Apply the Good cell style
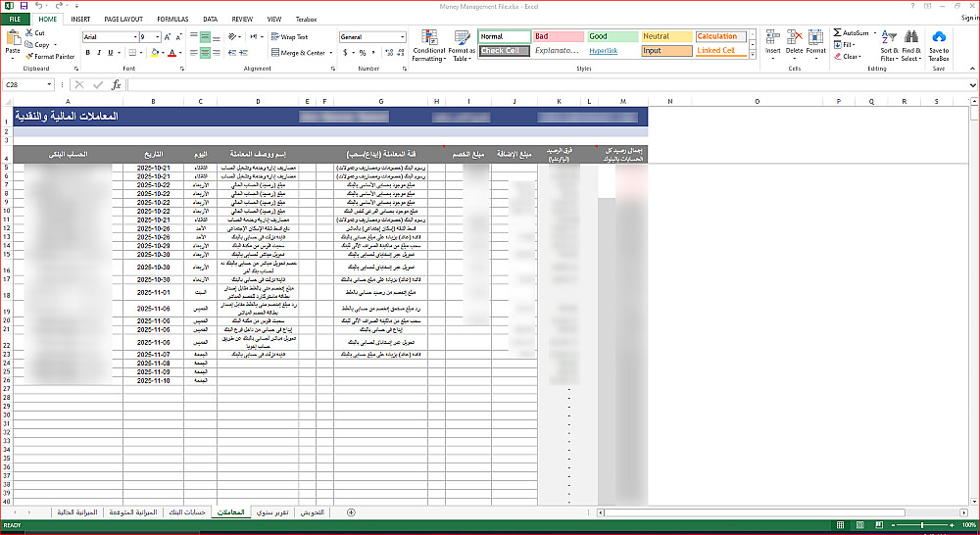The width and height of the screenshot is (980, 535). (613, 37)
